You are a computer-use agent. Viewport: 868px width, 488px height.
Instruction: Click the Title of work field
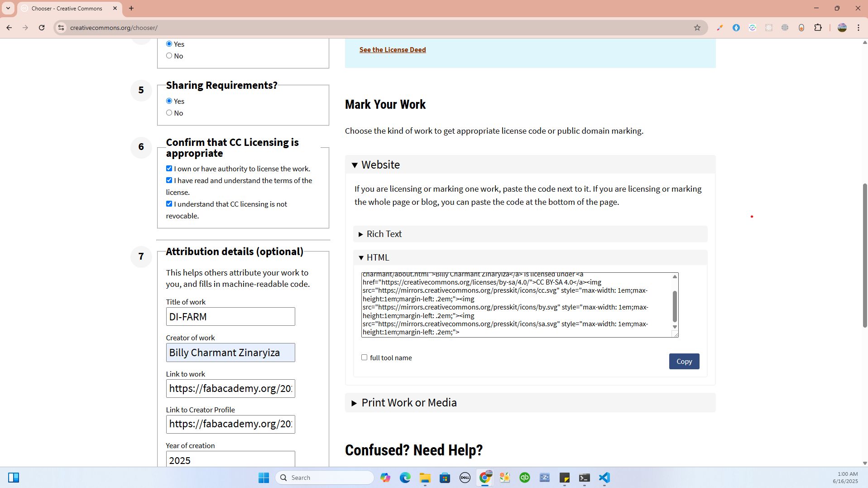coord(230,317)
